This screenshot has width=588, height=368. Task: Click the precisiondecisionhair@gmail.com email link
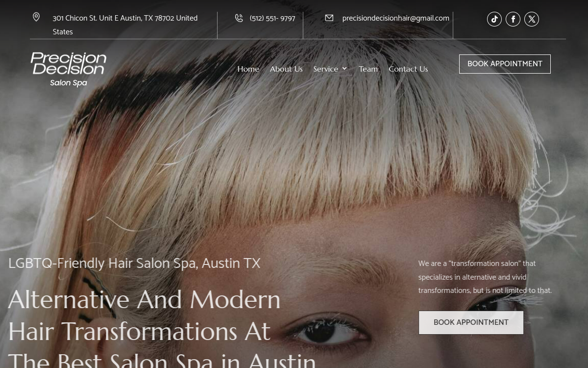click(x=395, y=19)
